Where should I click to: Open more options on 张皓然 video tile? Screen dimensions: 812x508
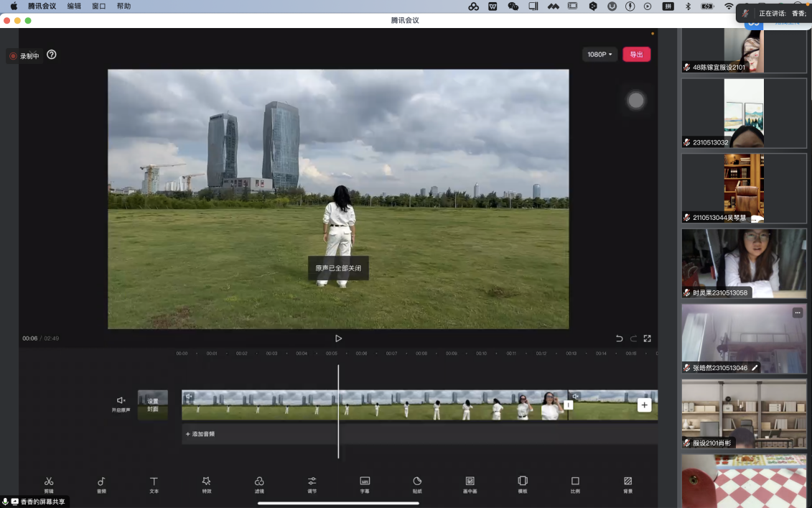[x=797, y=313]
